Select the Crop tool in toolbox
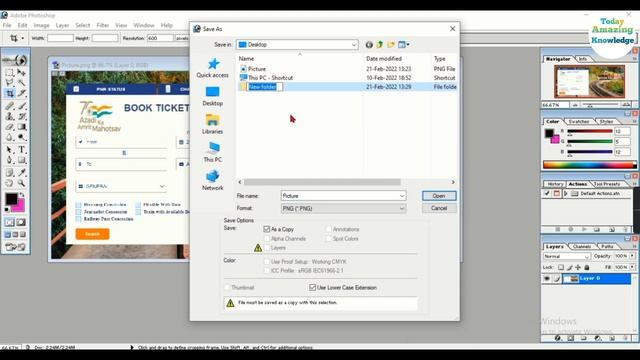 point(9,93)
